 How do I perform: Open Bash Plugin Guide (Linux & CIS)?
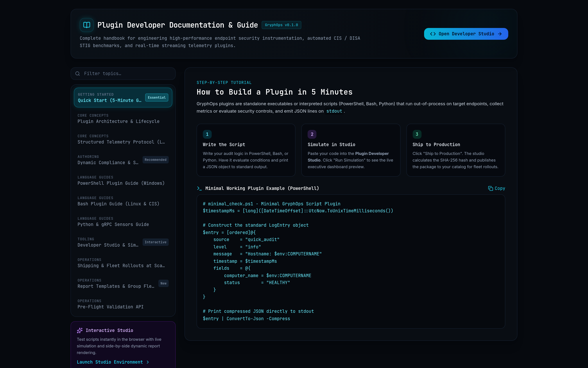pyautogui.click(x=123, y=201)
